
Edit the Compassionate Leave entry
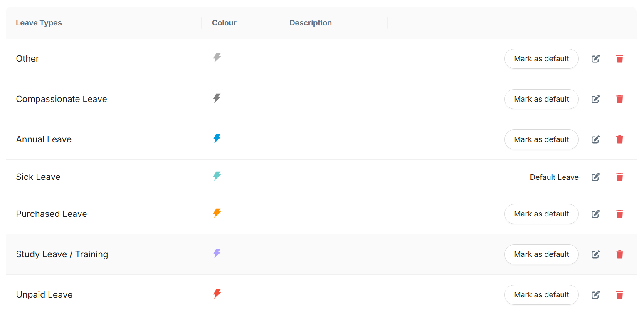tap(595, 99)
